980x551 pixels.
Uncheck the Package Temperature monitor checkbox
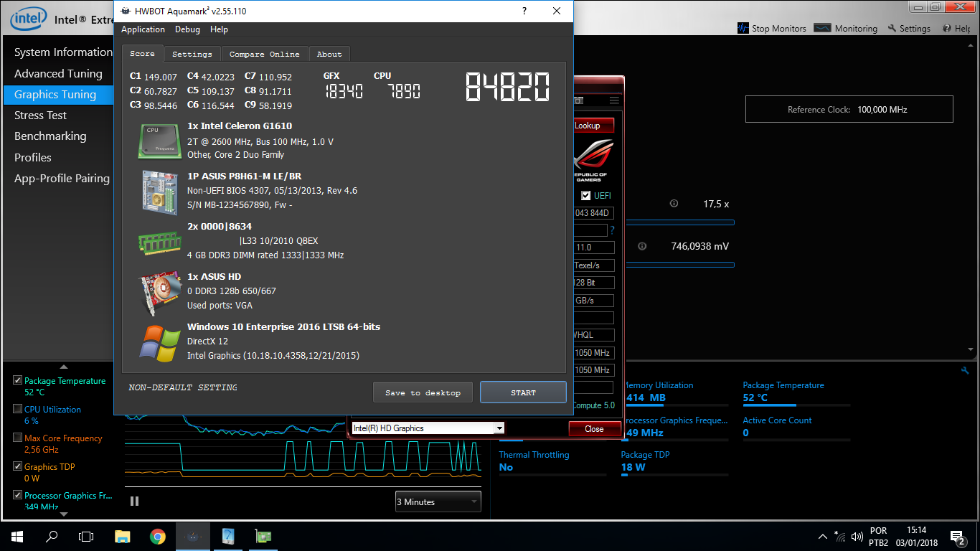18,380
